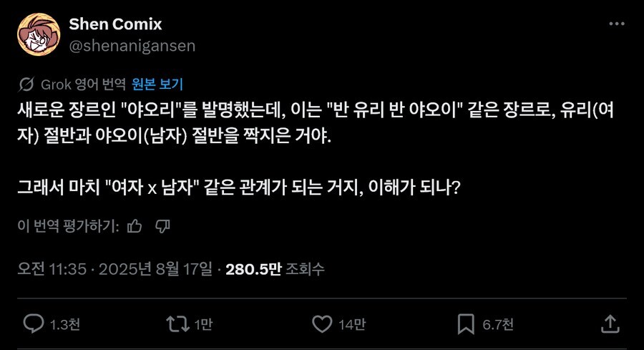The image size is (644, 350).
Task: Click the Shen Comix profile avatar
Action: (x=38, y=34)
